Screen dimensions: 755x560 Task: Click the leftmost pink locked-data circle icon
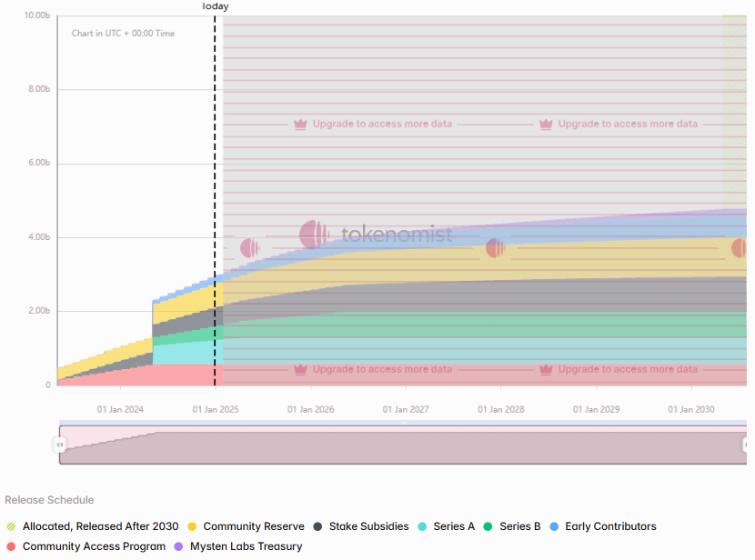pyautogui.click(x=249, y=248)
